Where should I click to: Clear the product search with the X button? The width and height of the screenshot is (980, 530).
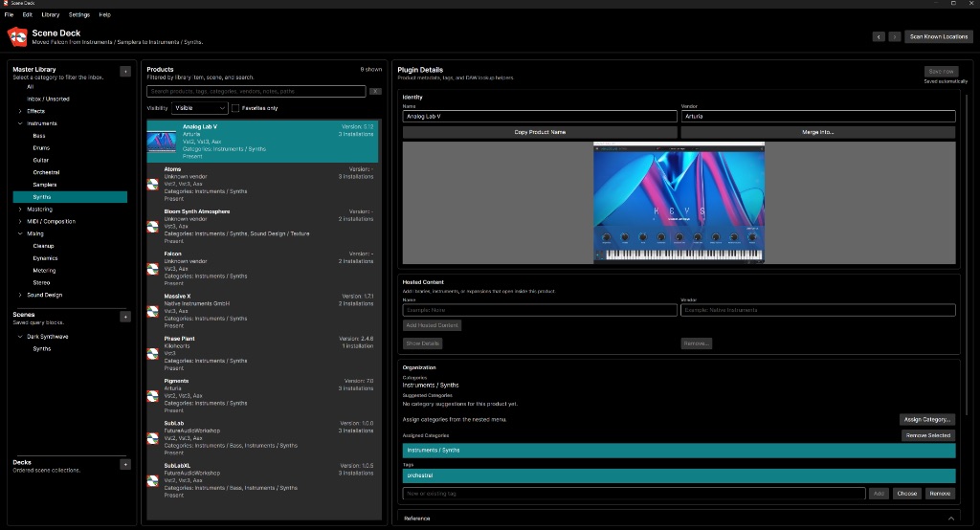click(375, 91)
